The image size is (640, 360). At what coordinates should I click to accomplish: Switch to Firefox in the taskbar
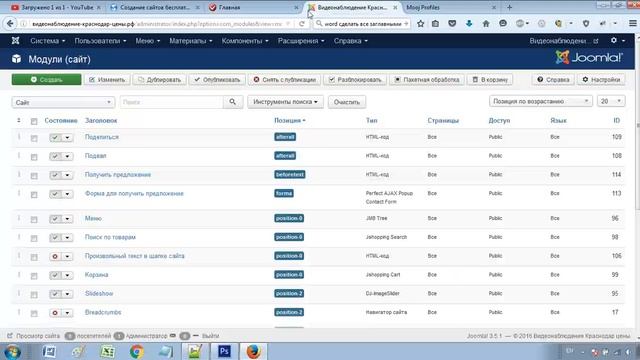[x=253, y=351]
